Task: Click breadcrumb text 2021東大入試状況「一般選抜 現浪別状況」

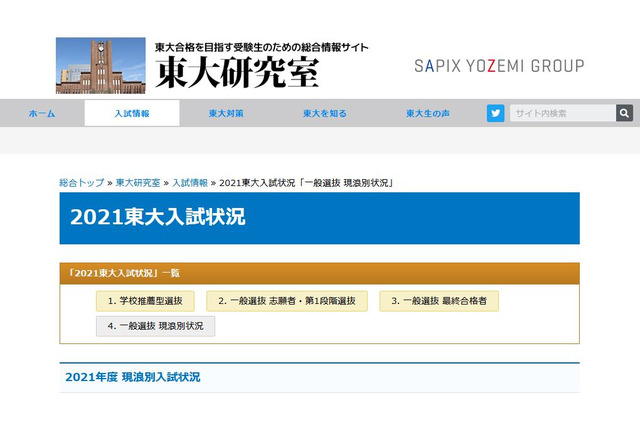Action: [x=307, y=183]
